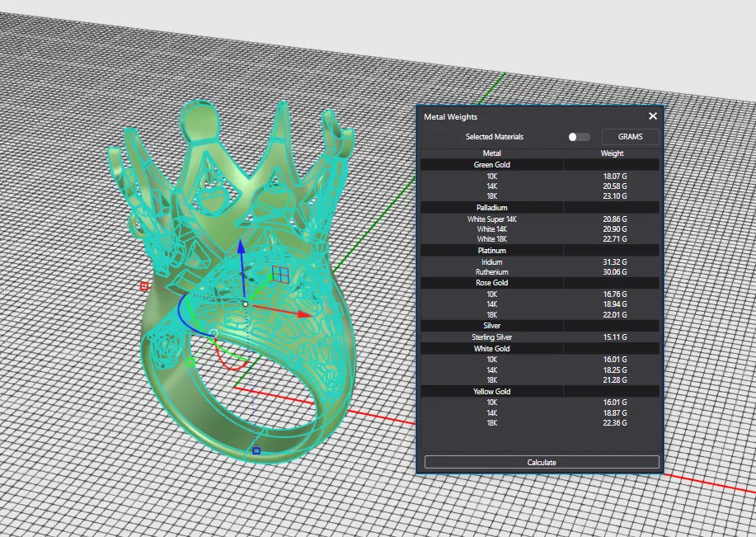This screenshot has height=537, width=756.
Task: Click the 18.07 G weight value
Action: tap(615, 176)
